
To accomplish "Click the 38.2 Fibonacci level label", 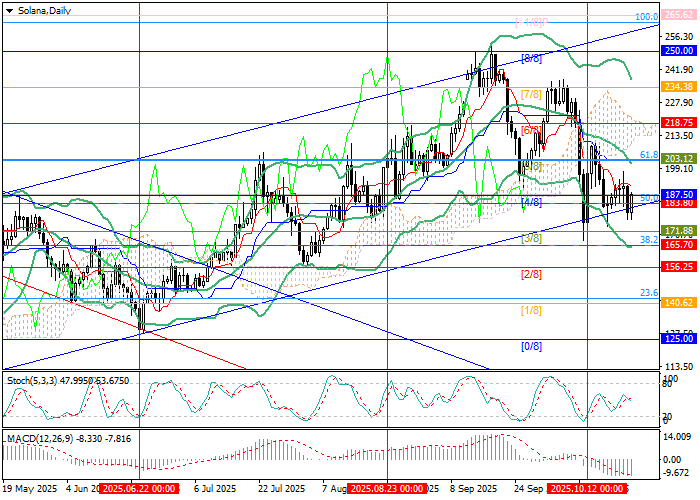I will 649,240.
